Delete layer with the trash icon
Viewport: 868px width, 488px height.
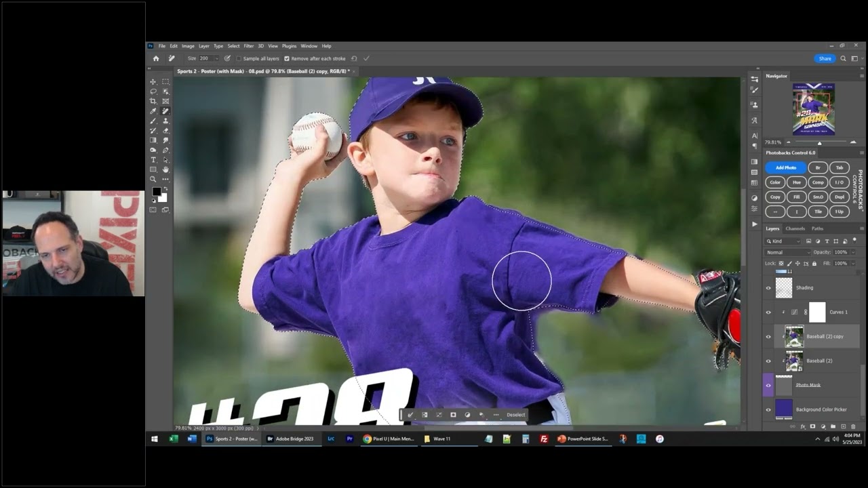[x=853, y=426]
